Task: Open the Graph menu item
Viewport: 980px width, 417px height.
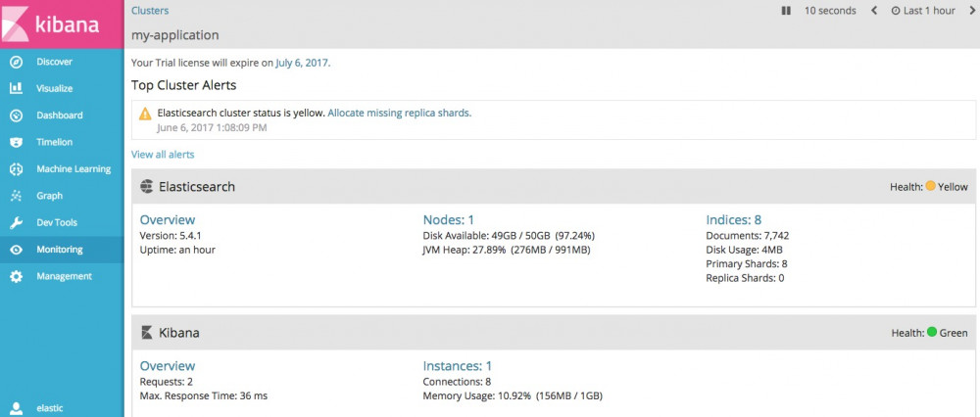Action: point(62,196)
